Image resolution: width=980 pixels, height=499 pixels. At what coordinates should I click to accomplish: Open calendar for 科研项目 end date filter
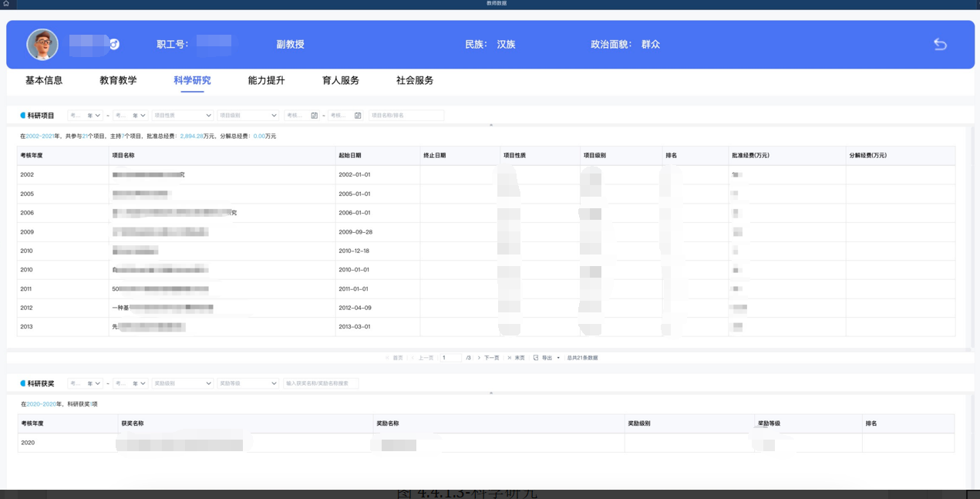click(x=358, y=116)
